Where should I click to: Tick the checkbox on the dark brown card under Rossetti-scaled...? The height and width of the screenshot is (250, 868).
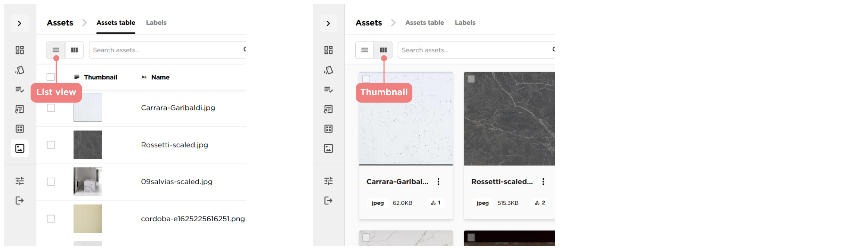pyautogui.click(x=471, y=237)
